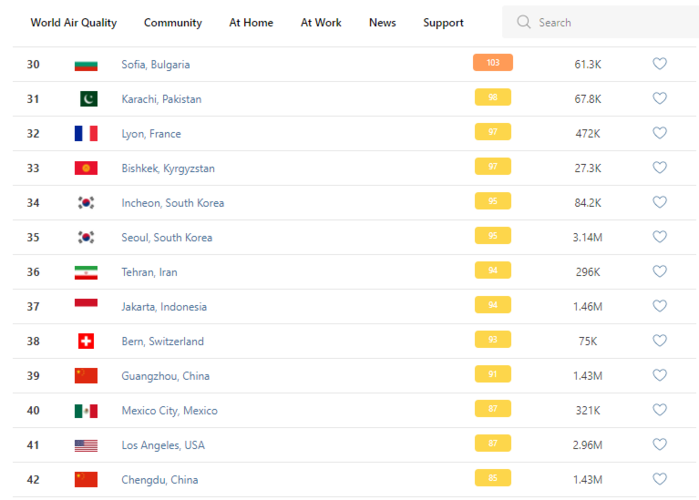Toggle heart for Karachi, Pakistan
Image resolution: width=699 pixels, height=500 pixels.
coord(659,98)
